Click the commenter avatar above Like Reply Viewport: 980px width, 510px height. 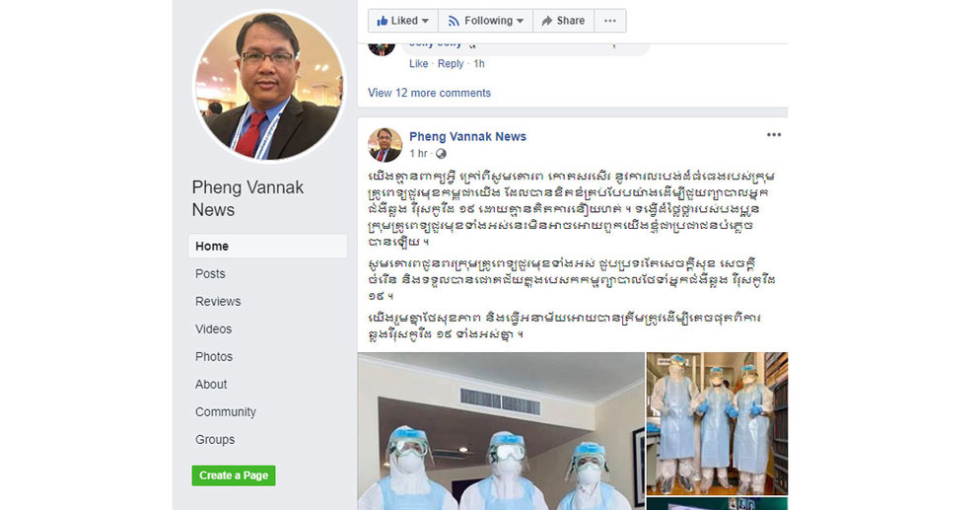coord(382,48)
